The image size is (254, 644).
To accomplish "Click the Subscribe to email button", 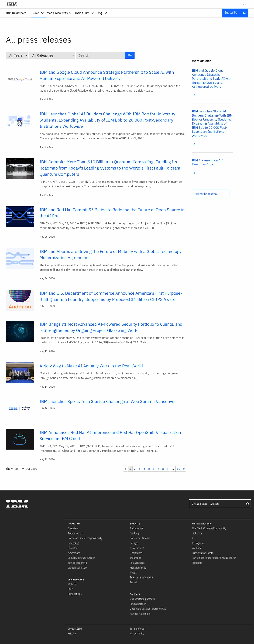I will pos(211,194).
